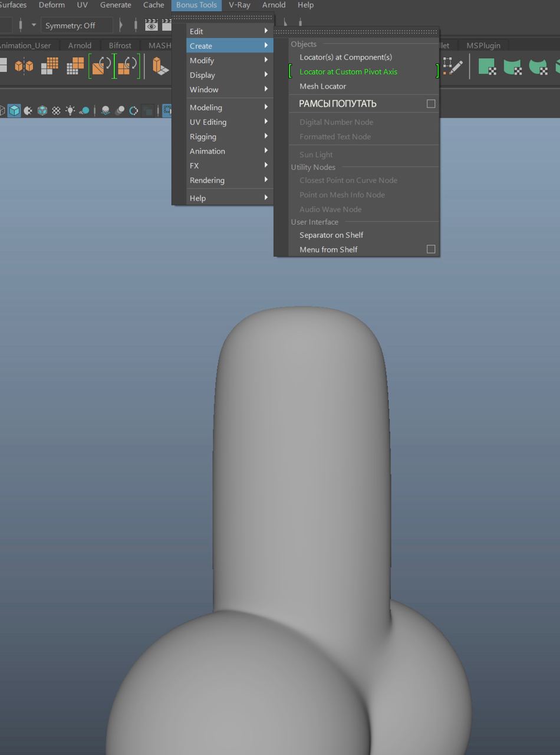Switch to the Bifrost shelf tab
560x755 pixels.
[x=120, y=45]
